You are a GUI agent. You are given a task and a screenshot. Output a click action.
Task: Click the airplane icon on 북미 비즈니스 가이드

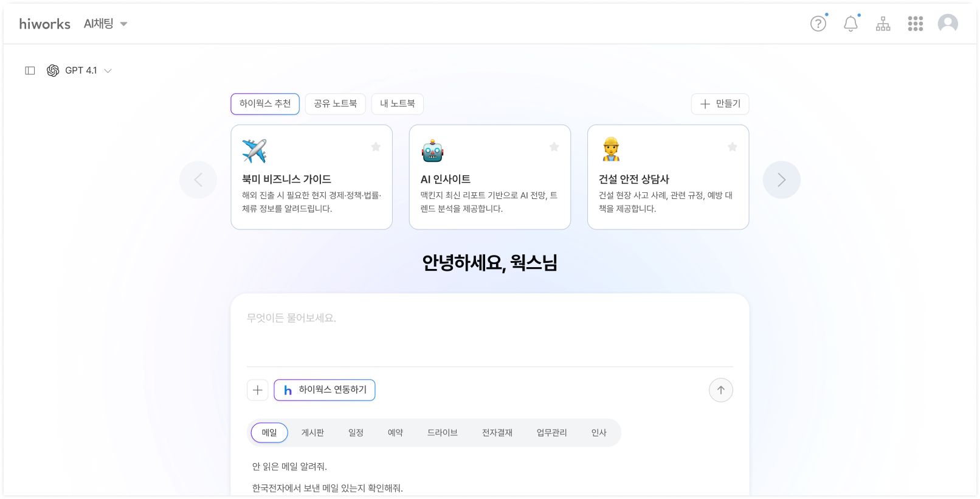point(254,150)
